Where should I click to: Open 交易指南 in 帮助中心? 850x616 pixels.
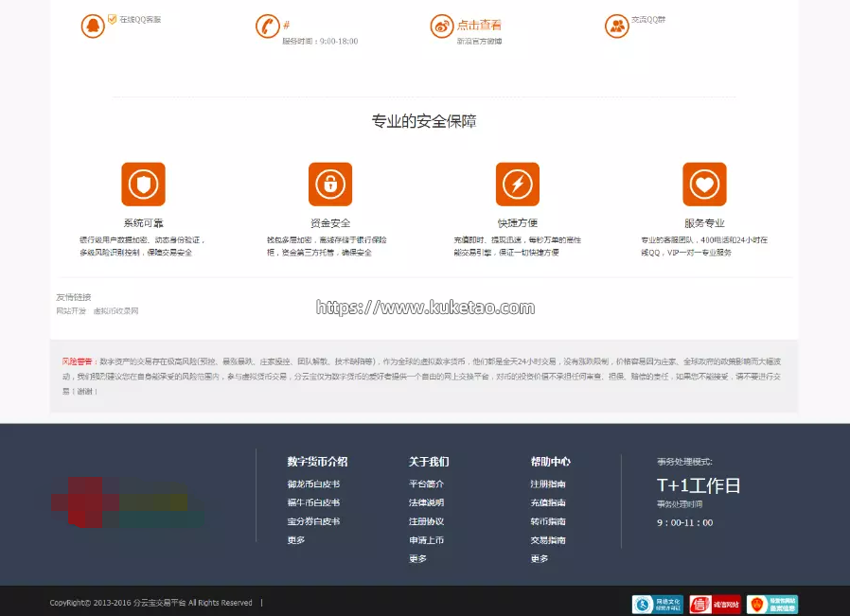(547, 540)
